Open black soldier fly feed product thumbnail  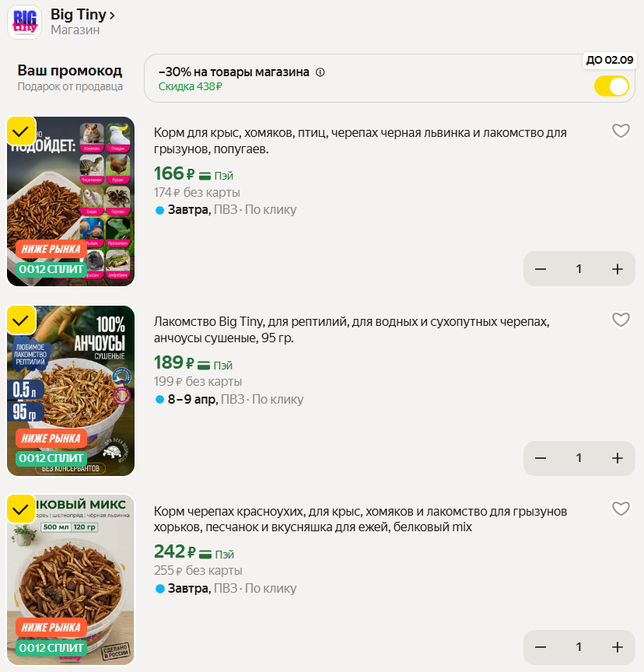point(71,202)
